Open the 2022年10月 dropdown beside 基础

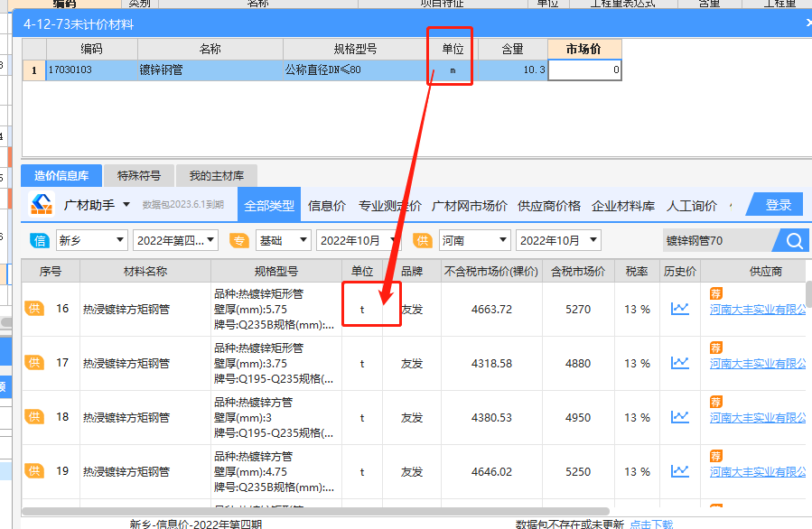click(x=359, y=241)
